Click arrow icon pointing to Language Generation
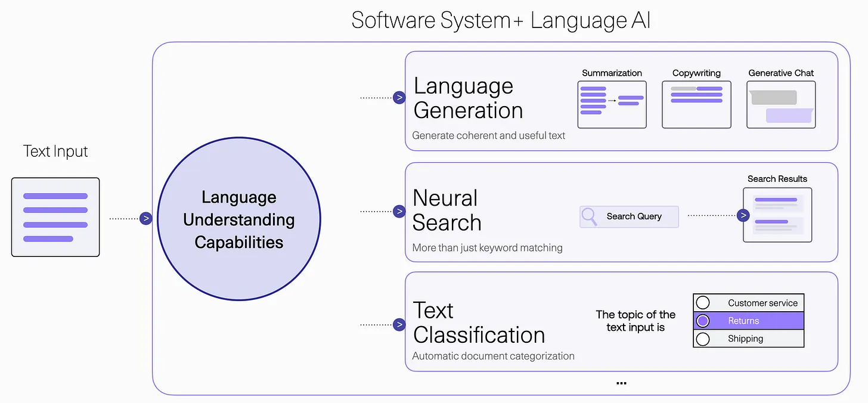868x403 pixels. pos(399,98)
